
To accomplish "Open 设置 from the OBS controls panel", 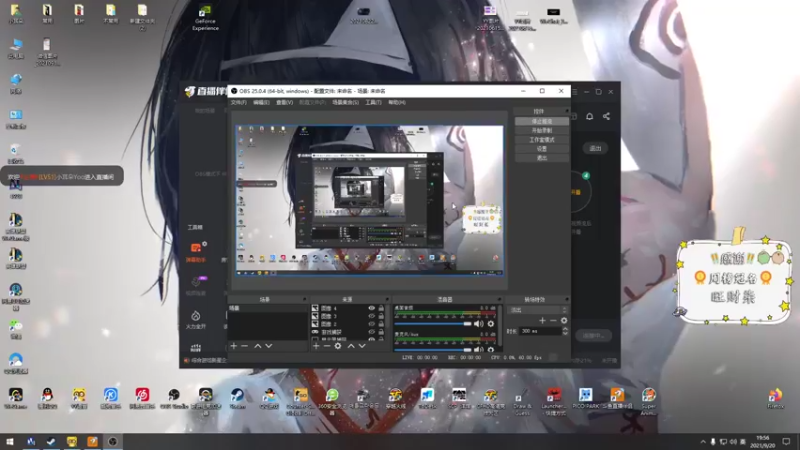I will pyautogui.click(x=542, y=149).
